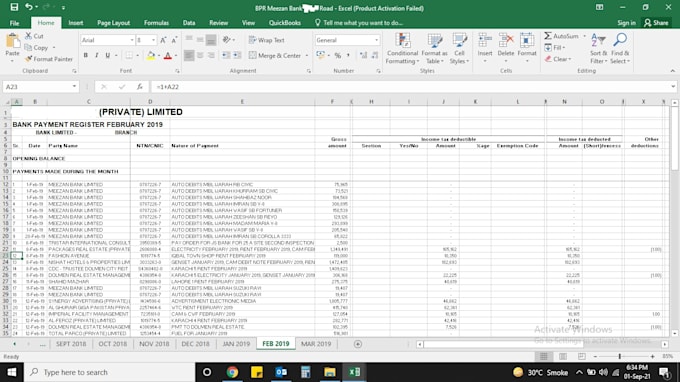Click the Orientation text angle icon
Viewport: 680px width, 382px height.
pos(226,40)
